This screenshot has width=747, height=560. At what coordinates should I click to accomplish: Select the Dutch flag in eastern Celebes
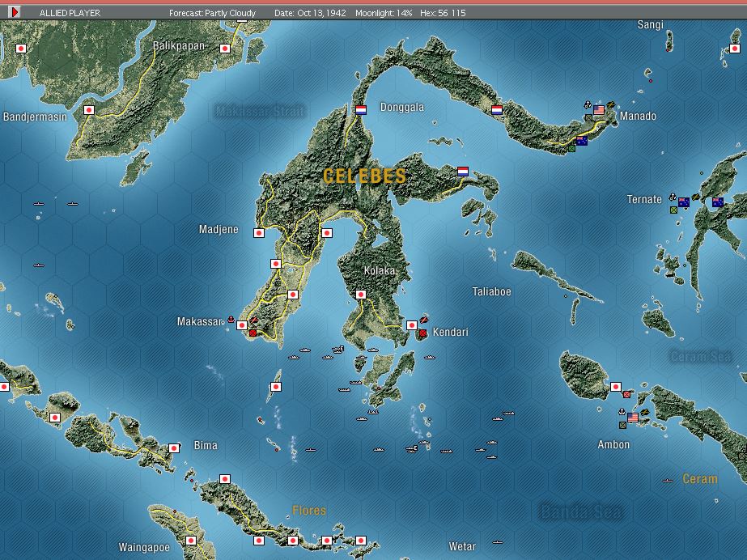pos(463,172)
